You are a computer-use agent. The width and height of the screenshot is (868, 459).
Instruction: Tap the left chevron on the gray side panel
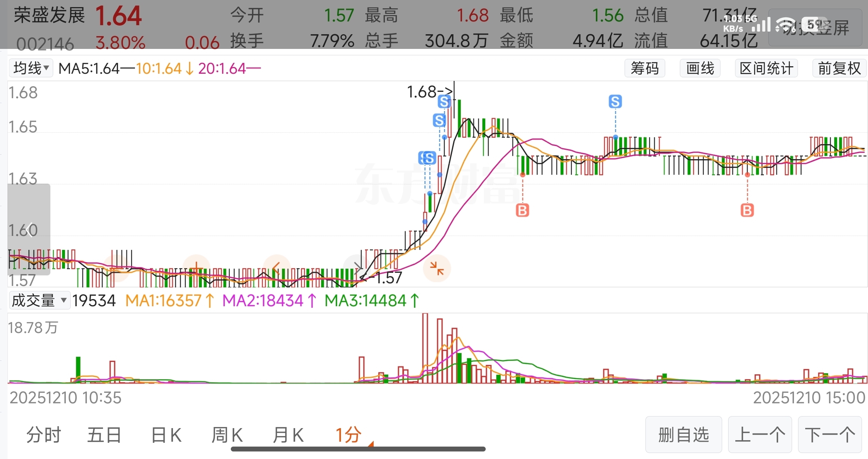29,229
